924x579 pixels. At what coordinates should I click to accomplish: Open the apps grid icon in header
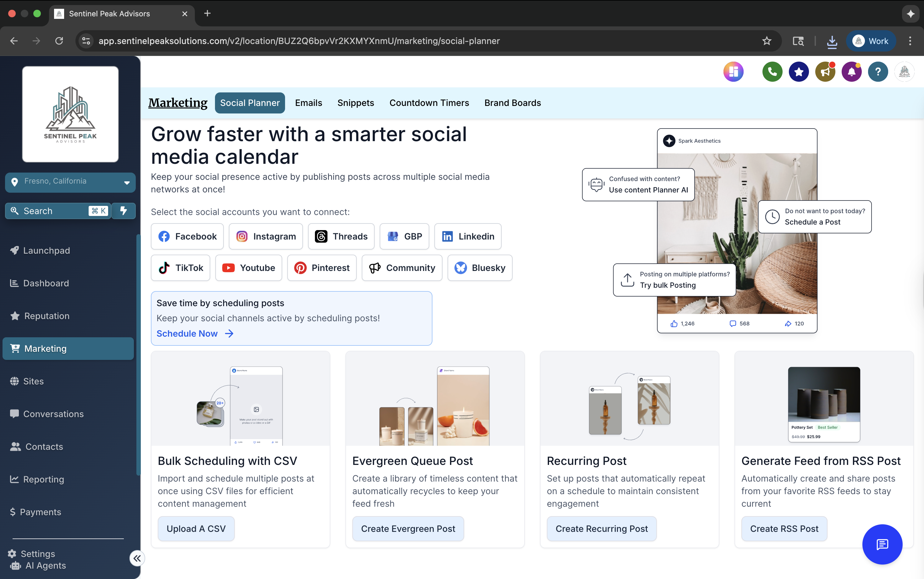[733, 72]
